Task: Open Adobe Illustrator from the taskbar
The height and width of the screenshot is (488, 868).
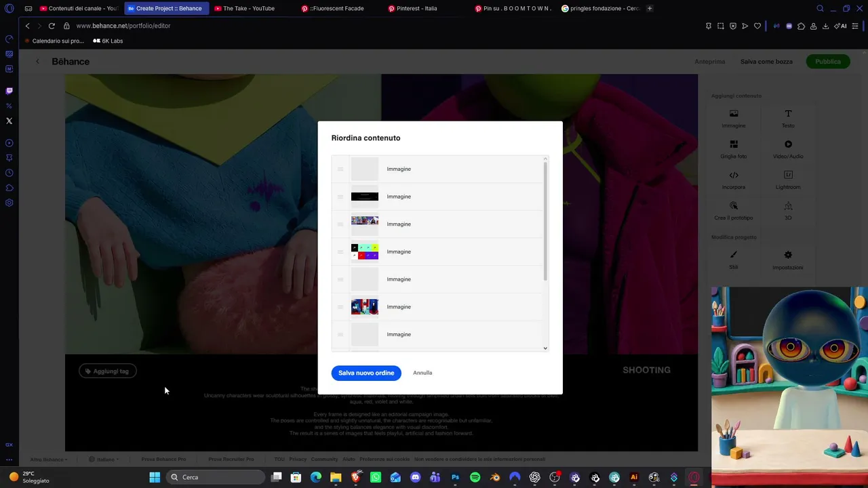Action: (x=634, y=477)
